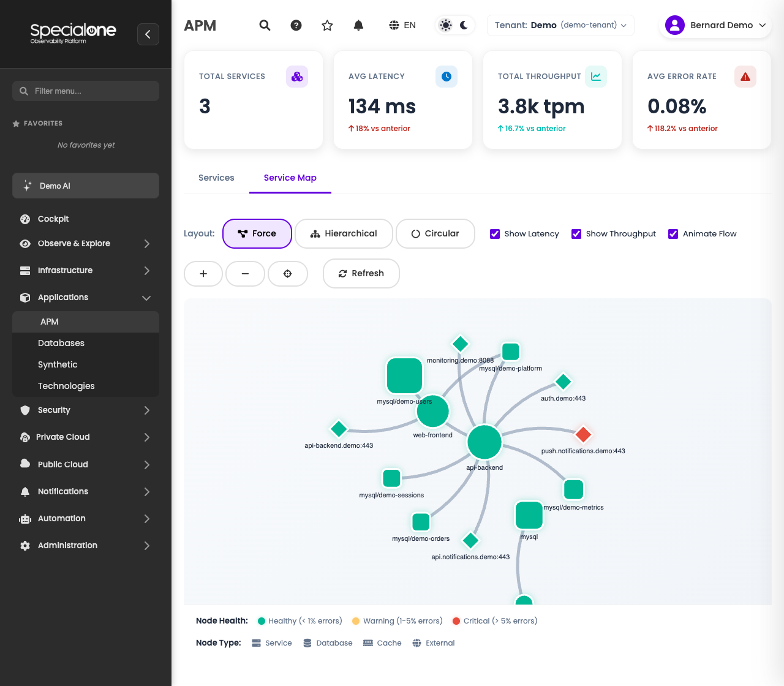Change language via EN globe
The image size is (784, 686).
(402, 25)
